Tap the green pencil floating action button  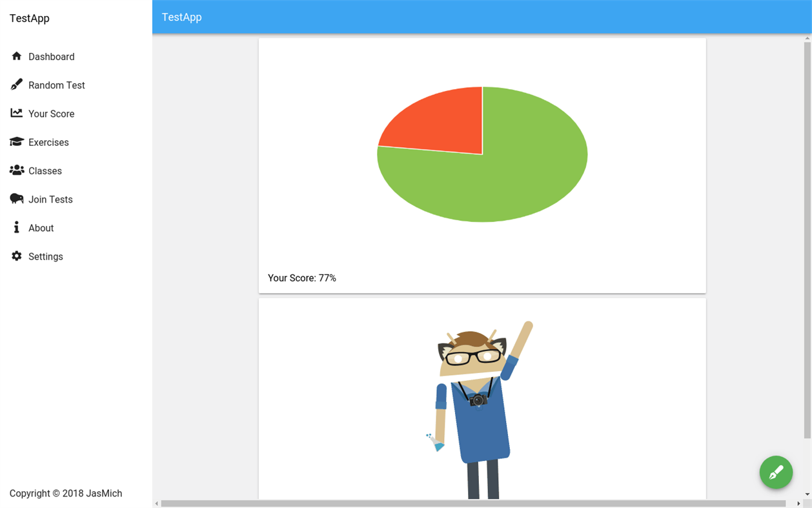click(776, 472)
